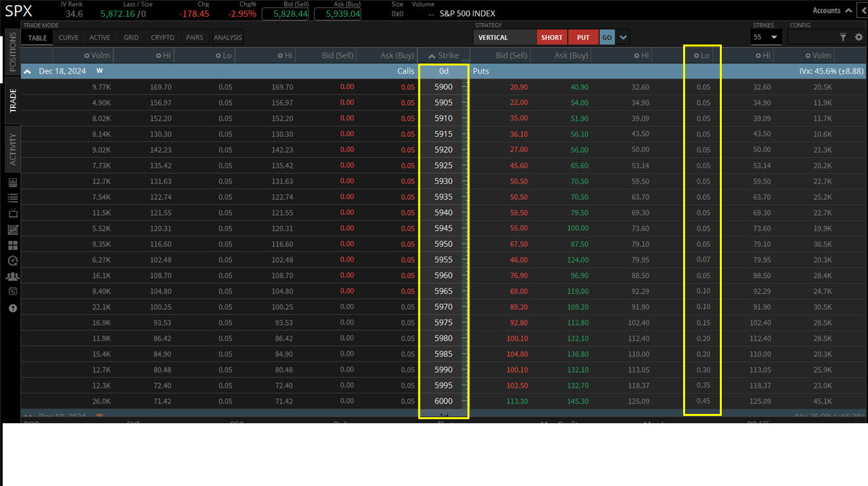
Task: Click the people group icon in sidebar
Action: pos(13,276)
